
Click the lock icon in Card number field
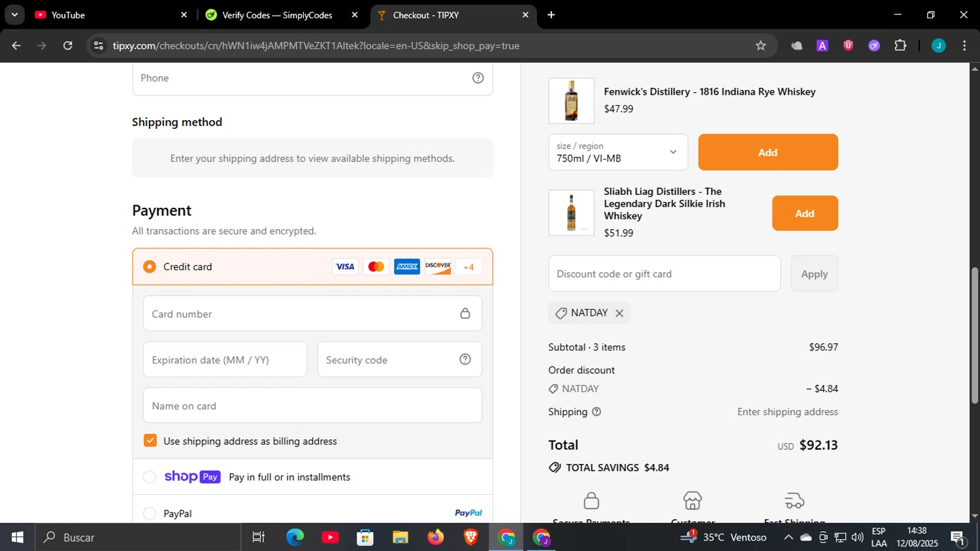pyautogui.click(x=465, y=314)
